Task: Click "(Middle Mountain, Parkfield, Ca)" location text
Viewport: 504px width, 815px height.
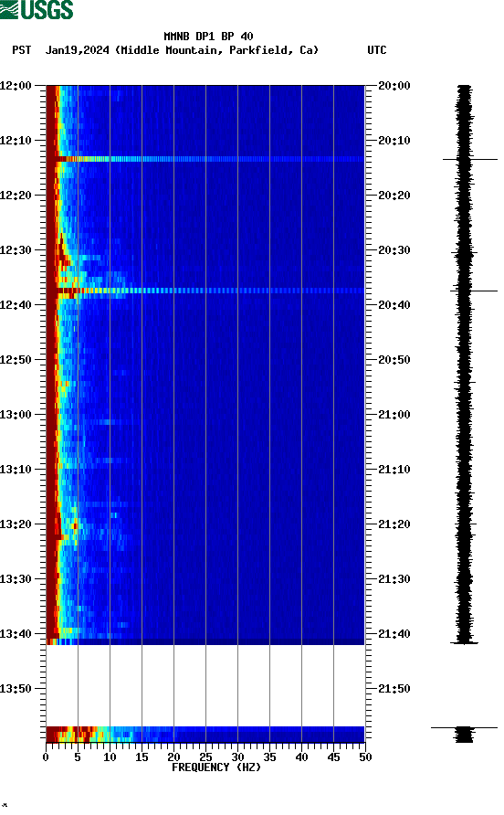Action: pos(216,50)
